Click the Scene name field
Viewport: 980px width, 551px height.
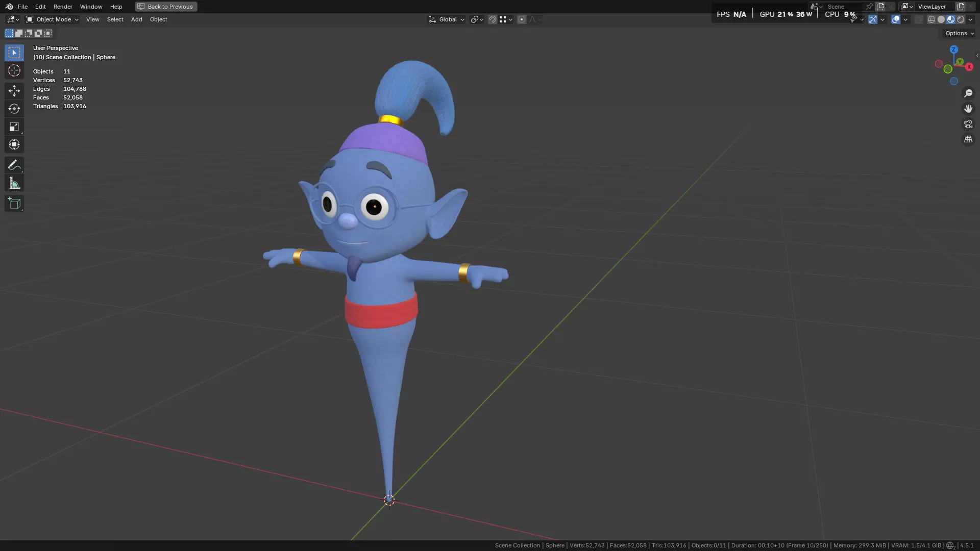[x=844, y=7]
